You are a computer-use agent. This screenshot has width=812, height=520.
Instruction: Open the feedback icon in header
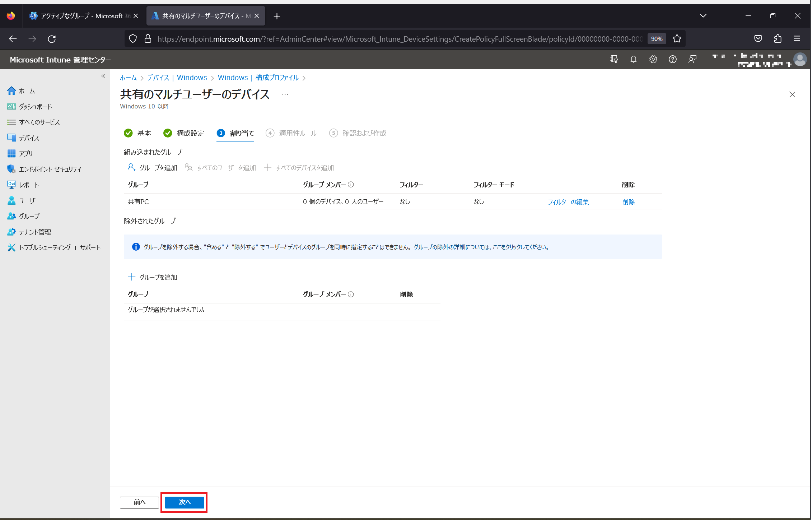[x=692, y=59]
